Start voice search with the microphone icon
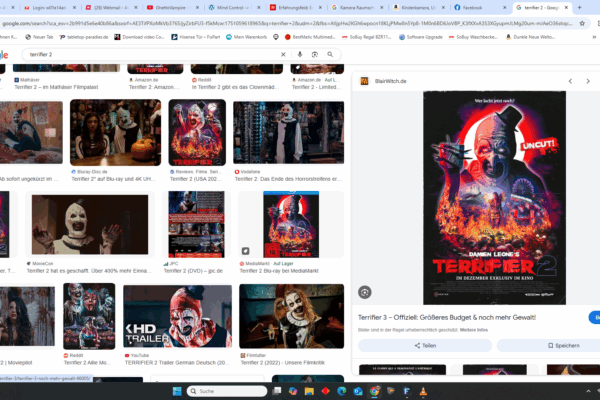 (300, 54)
